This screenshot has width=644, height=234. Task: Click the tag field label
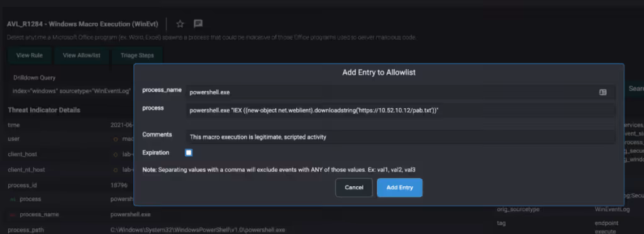pyautogui.click(x=501, y=223)
